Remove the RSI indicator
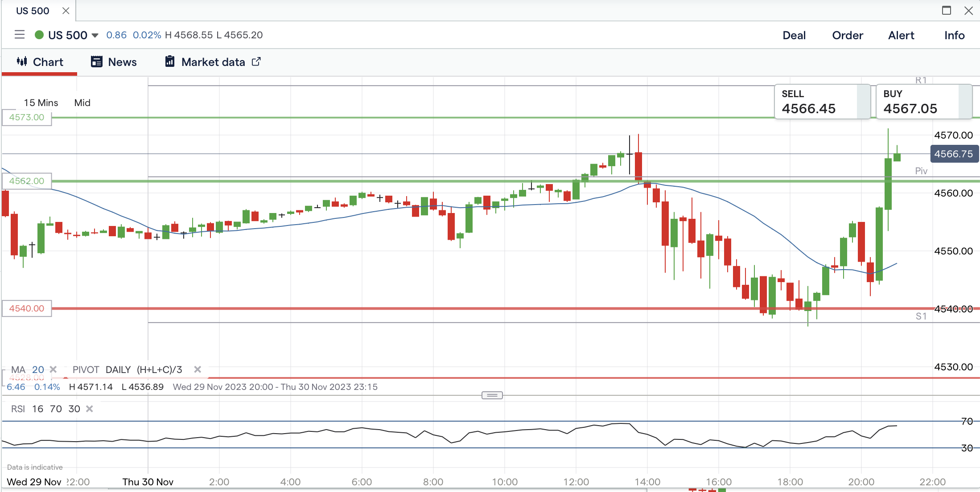 coord(90,409)
